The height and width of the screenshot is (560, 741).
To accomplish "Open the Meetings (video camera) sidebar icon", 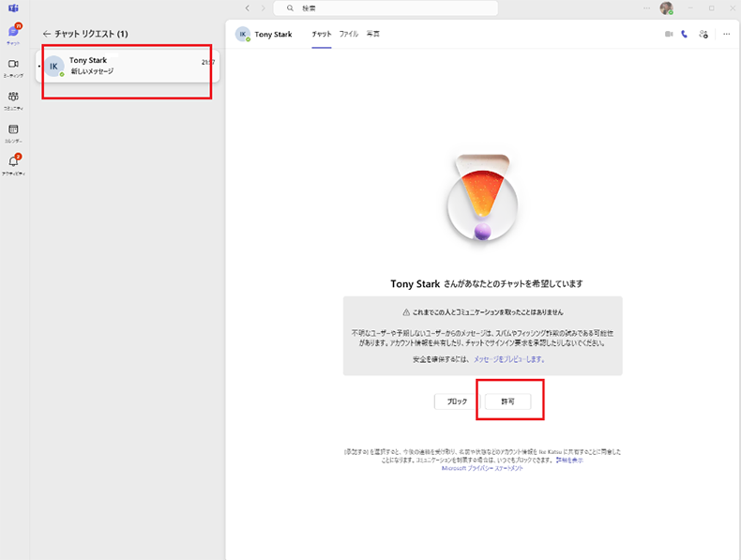I will click(x=13, y=66).
